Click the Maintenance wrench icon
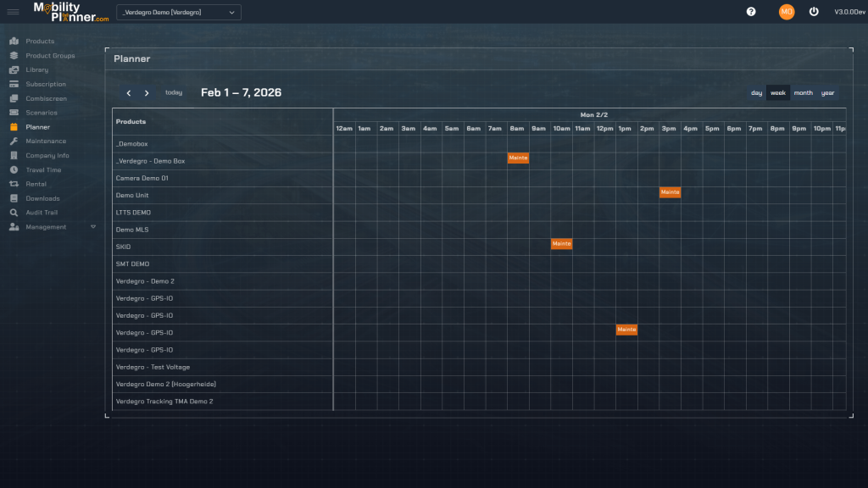 [14, 141]
